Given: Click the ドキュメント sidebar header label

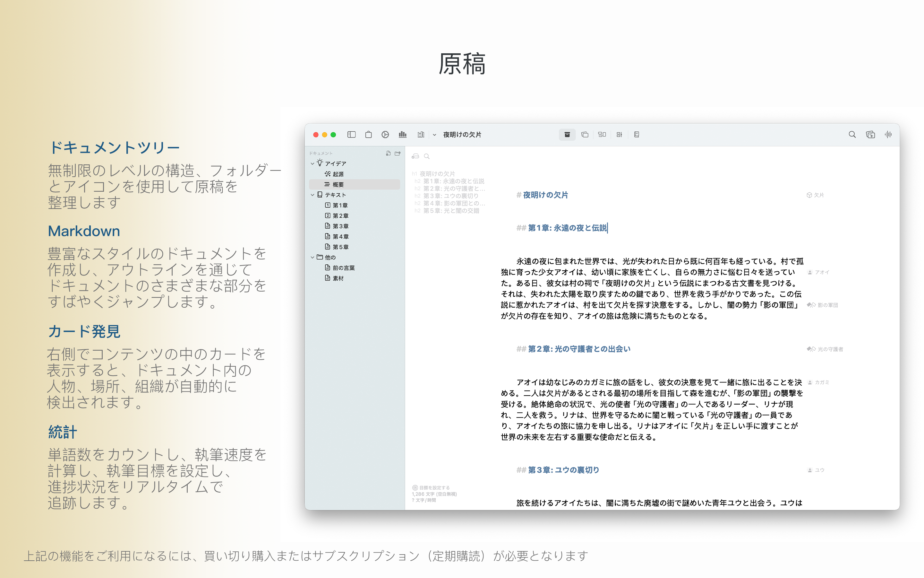Looking at the screenshot, I should pyautogui.click(x=321, y=153).
